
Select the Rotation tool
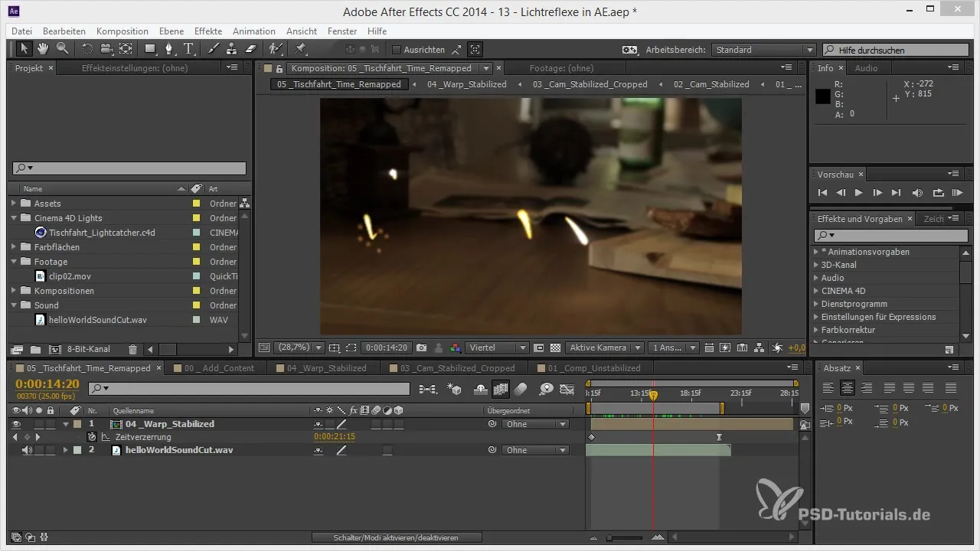[87, 49]
